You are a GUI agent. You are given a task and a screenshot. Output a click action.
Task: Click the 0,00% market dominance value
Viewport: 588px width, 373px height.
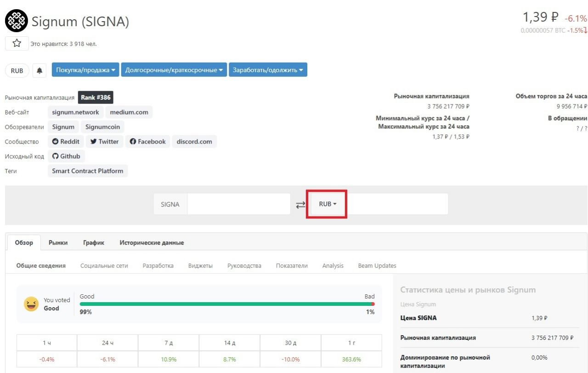point(539,357)
